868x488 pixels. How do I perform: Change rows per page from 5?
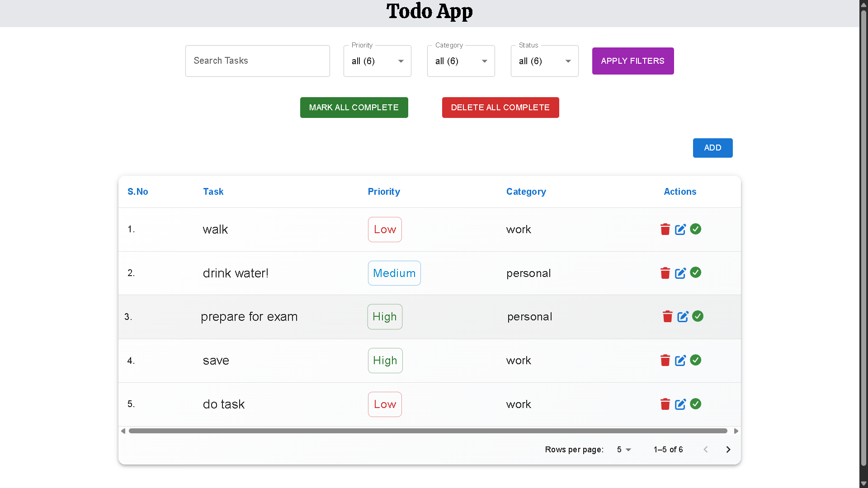[x=624, y=449]
